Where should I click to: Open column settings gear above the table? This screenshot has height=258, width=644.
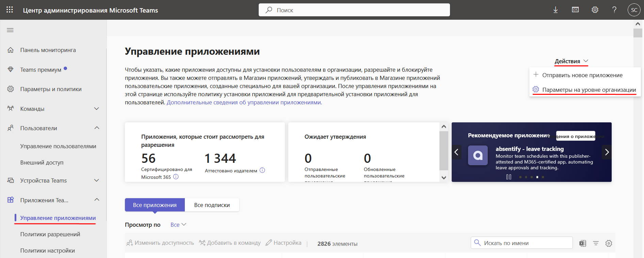pos(609,243)
